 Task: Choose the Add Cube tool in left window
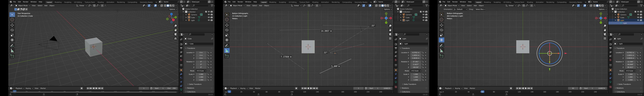point(12,56)
